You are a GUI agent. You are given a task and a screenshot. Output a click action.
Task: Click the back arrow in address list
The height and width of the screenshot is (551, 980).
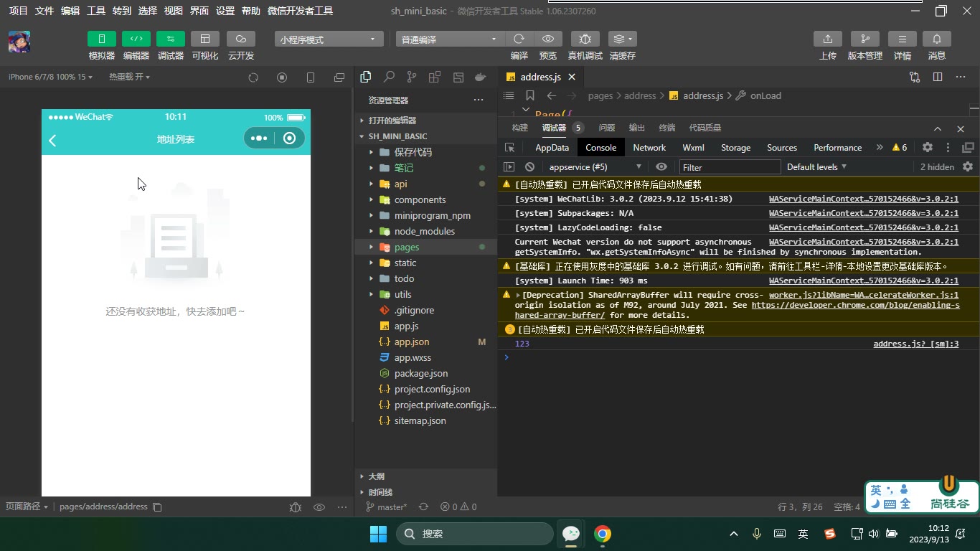coord(52,140)
